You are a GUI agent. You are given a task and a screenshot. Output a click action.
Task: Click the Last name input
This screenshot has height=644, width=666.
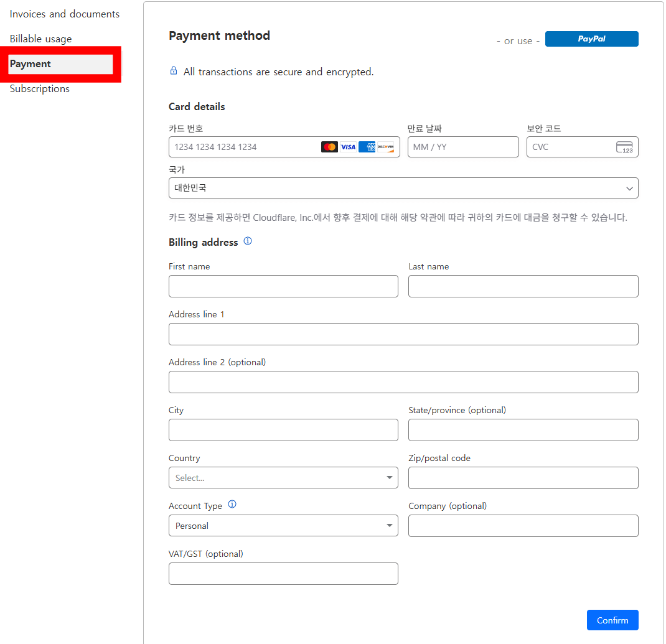point(523,286)
